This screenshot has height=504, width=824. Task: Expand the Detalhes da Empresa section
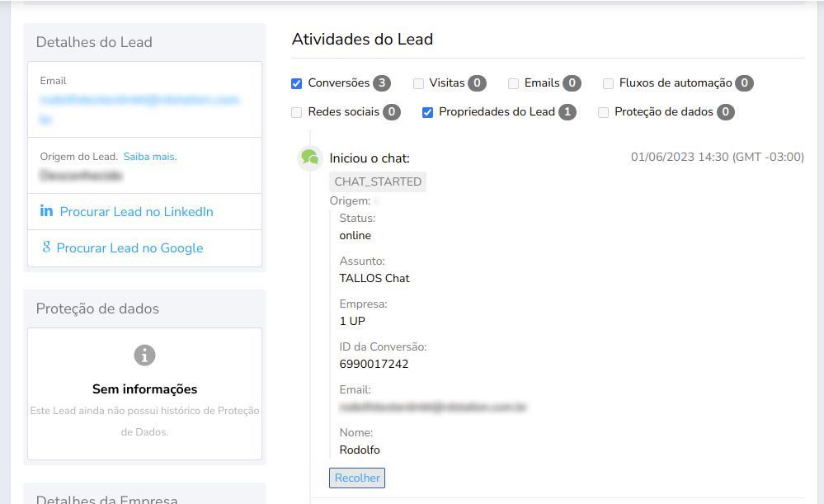coord(108,498)
